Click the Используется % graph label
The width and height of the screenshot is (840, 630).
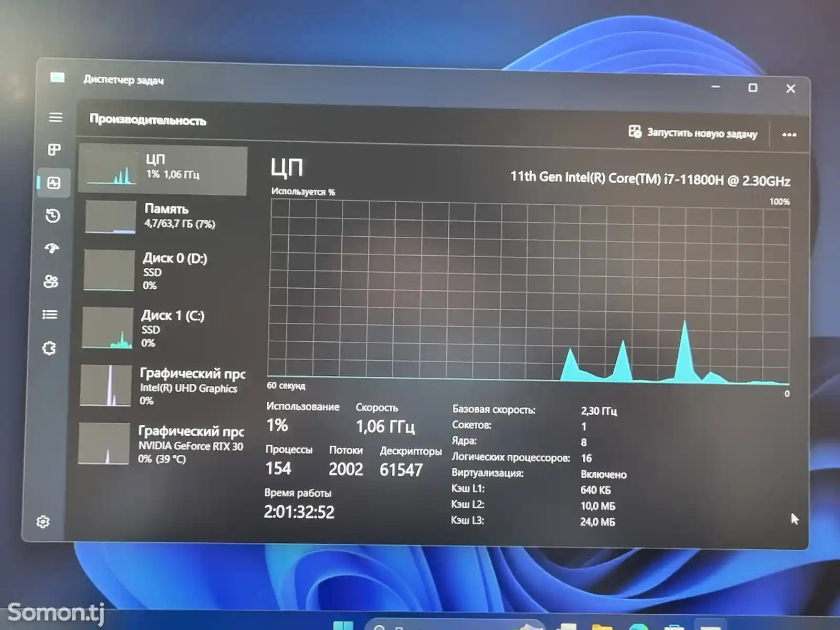coord(303,192)
